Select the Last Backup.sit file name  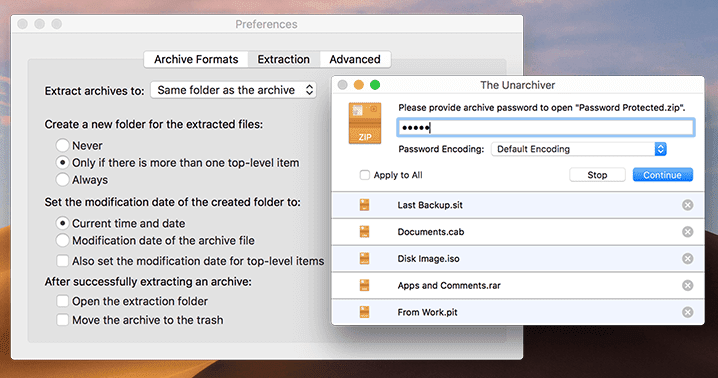pos(430,205)
